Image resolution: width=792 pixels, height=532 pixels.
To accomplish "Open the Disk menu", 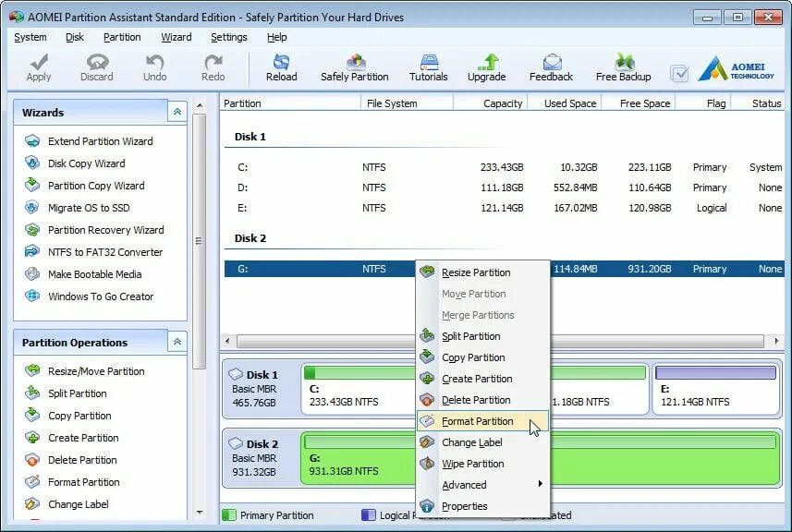I will pos(75,37).
